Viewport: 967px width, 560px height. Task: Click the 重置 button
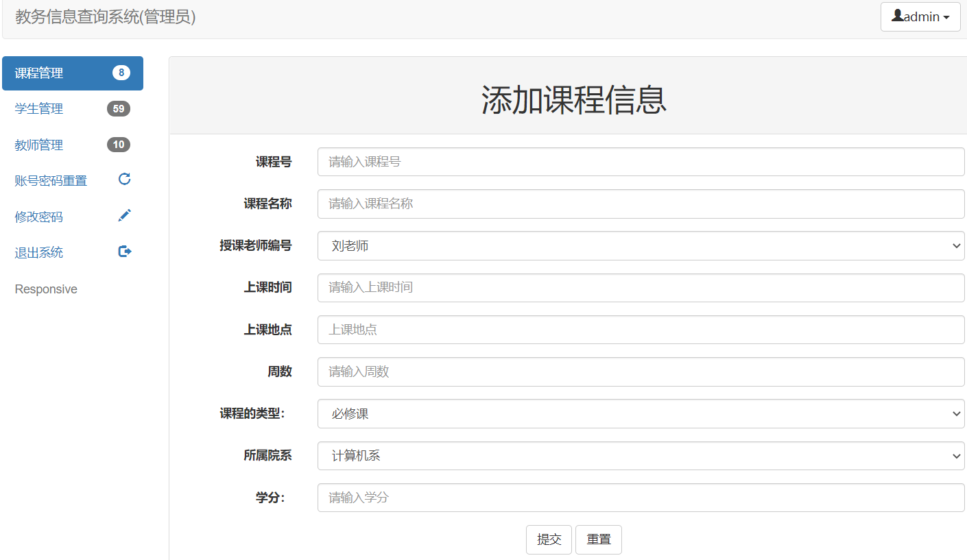(599, 539)
